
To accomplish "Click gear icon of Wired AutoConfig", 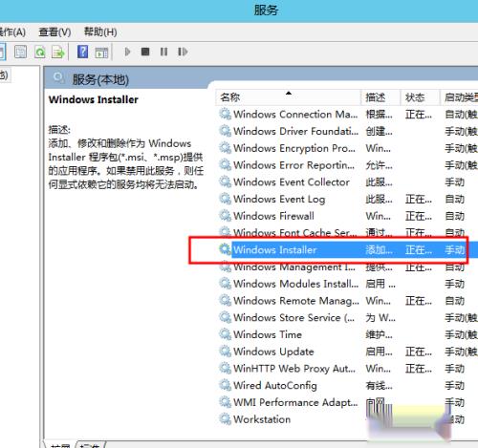I will pyautogui.click(x=226, y=385).
